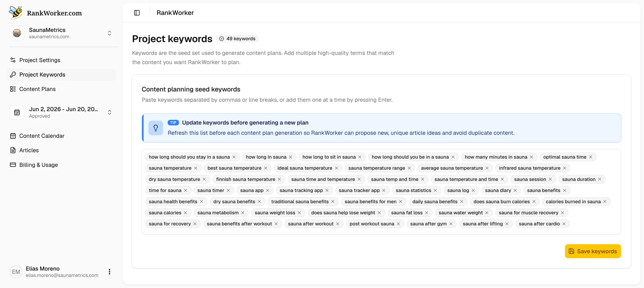The width and height of the screenshot is (644, 288).
Task: Remove 'calories burned in sauna' keyword
Action: pos(605,202)
